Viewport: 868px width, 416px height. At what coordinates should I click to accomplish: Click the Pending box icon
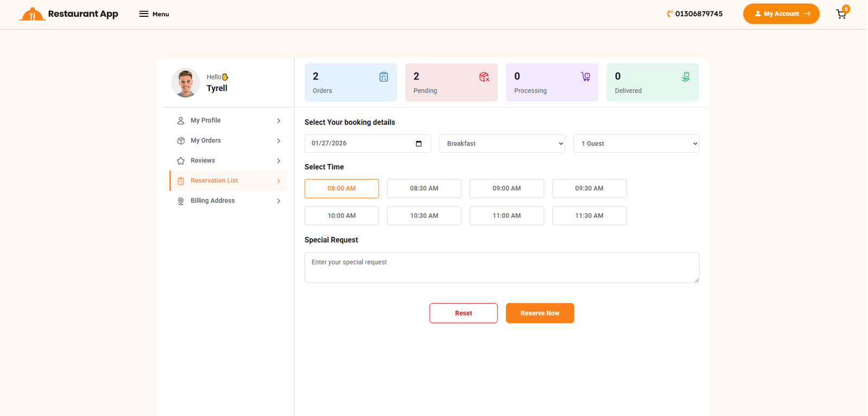tap(484, 77)
